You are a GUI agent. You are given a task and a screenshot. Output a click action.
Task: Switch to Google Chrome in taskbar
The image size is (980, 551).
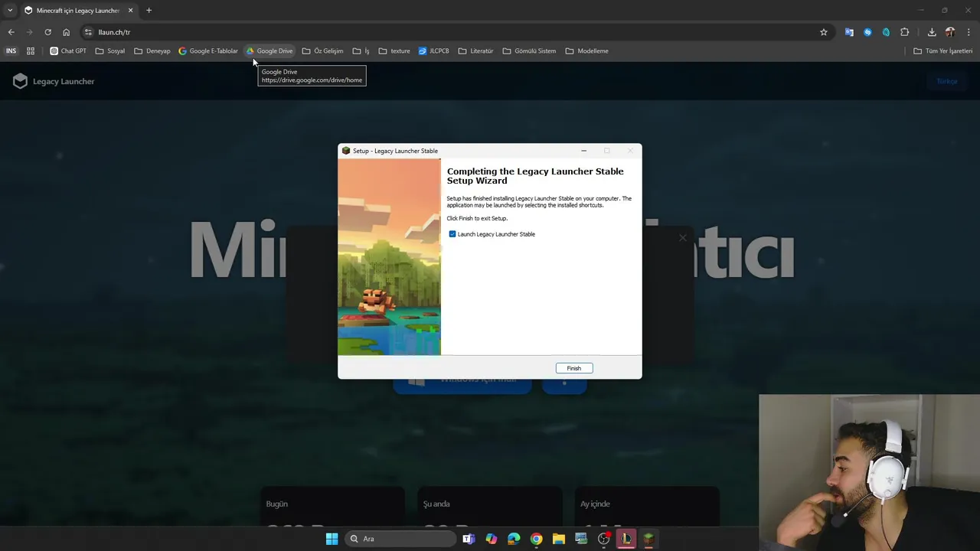click(x=536, y=539)
